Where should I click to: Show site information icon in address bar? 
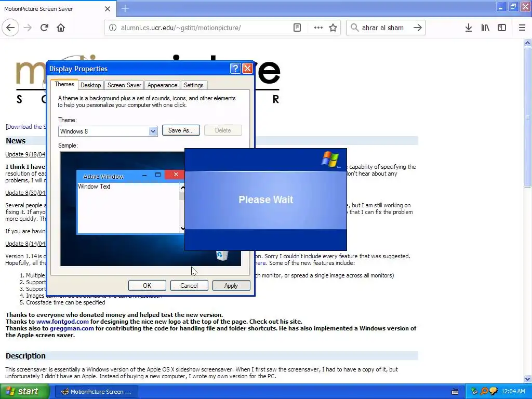click(113, 28)
